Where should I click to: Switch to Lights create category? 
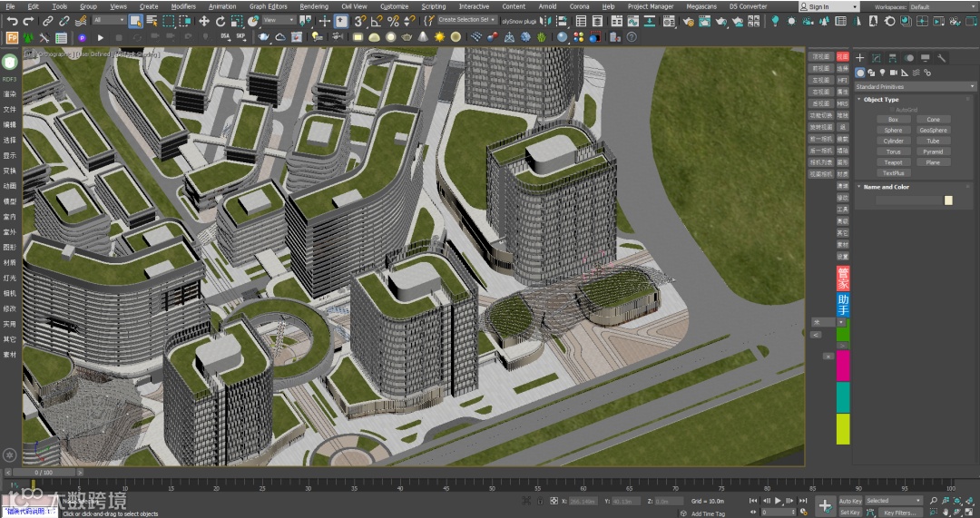click(x=882, y=73)
